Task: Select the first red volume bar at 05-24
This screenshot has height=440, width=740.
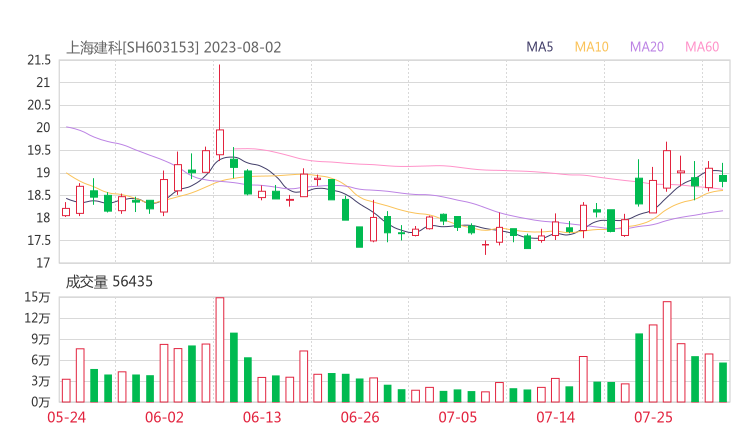Action: pos(66,391)
